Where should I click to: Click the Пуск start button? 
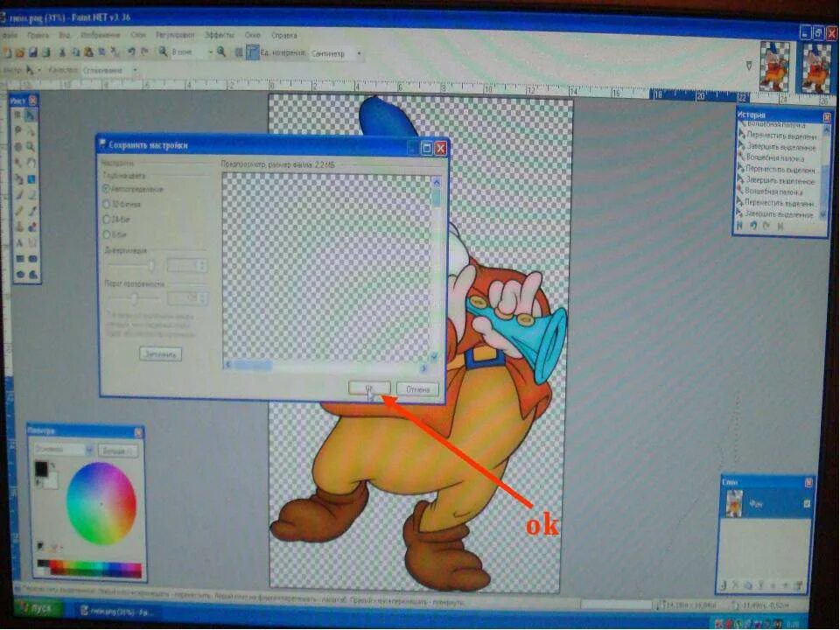38,610
